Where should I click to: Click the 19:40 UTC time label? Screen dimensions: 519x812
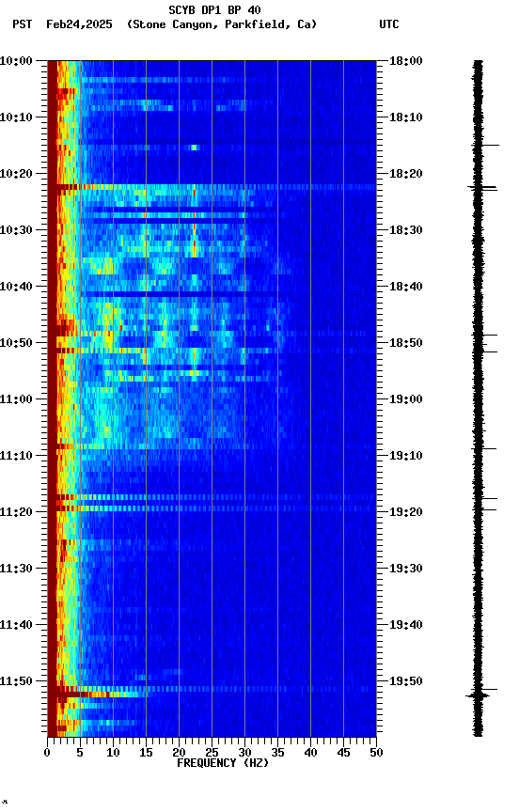[x=405, y=625]
